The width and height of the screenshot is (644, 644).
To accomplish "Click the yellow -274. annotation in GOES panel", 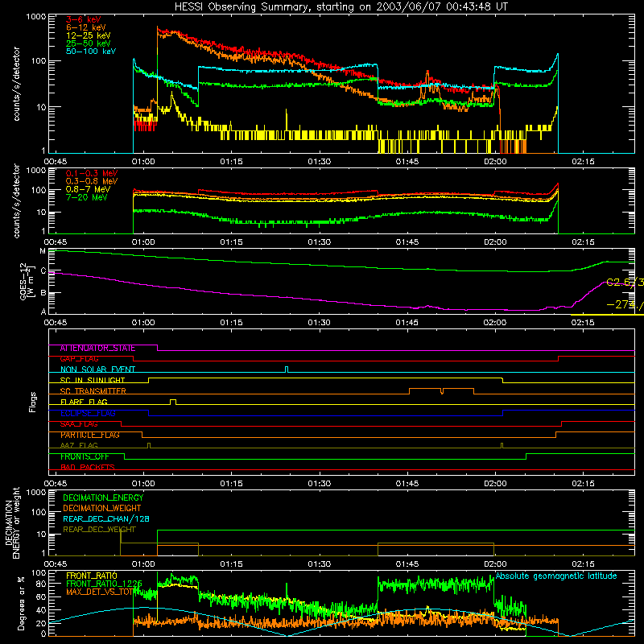I will 625,305.
